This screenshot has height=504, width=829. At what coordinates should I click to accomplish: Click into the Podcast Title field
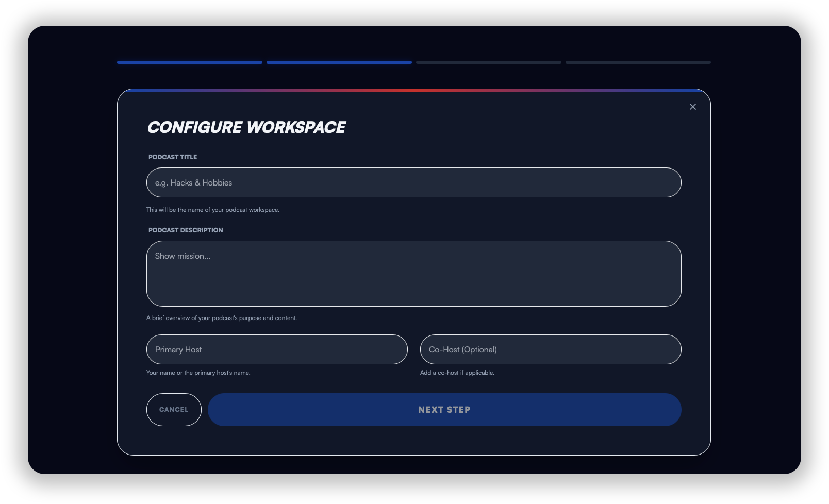pos(413,182)
